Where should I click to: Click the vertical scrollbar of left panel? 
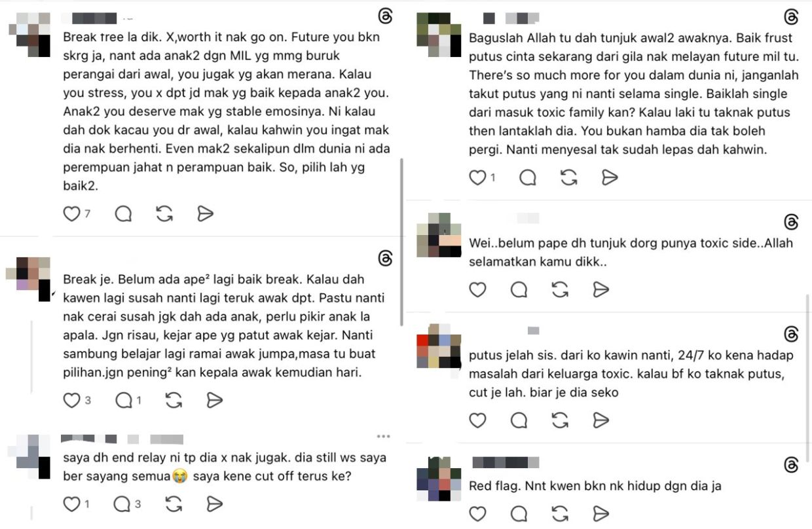[x=401, y=242]
